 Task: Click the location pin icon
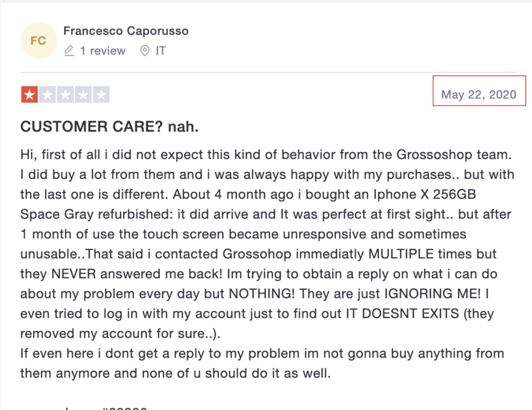pyautogui.click(x=145, y=51)
